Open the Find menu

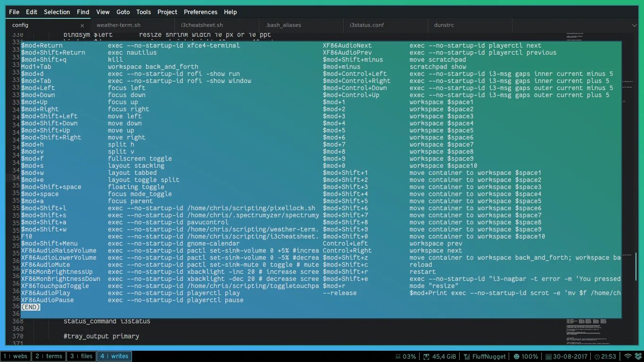pos(83,12)
